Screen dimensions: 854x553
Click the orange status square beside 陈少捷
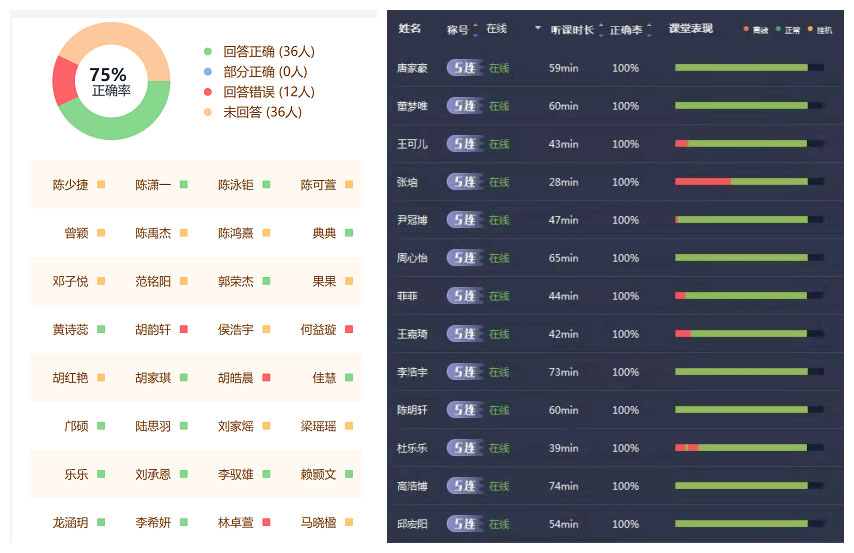pyautogui.click(x=101, y=185)
